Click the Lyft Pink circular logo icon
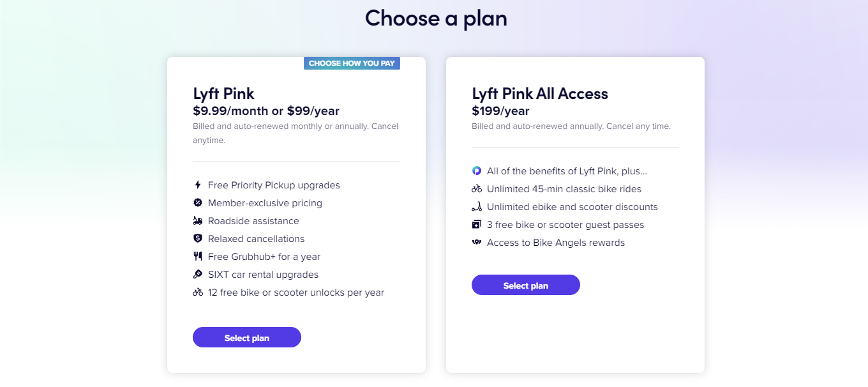This screenshot has width=868, height=387. pyautogui.click(x=477, y=171)
